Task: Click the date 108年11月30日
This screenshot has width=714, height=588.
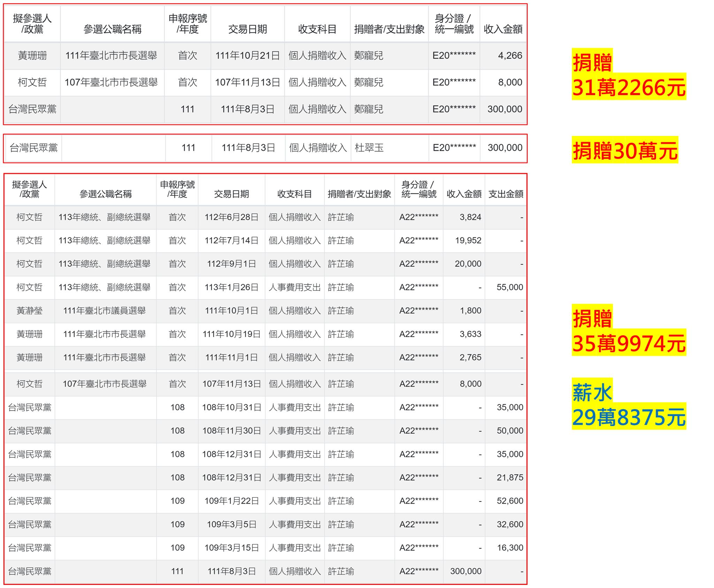Action: [x=231, y=431]
